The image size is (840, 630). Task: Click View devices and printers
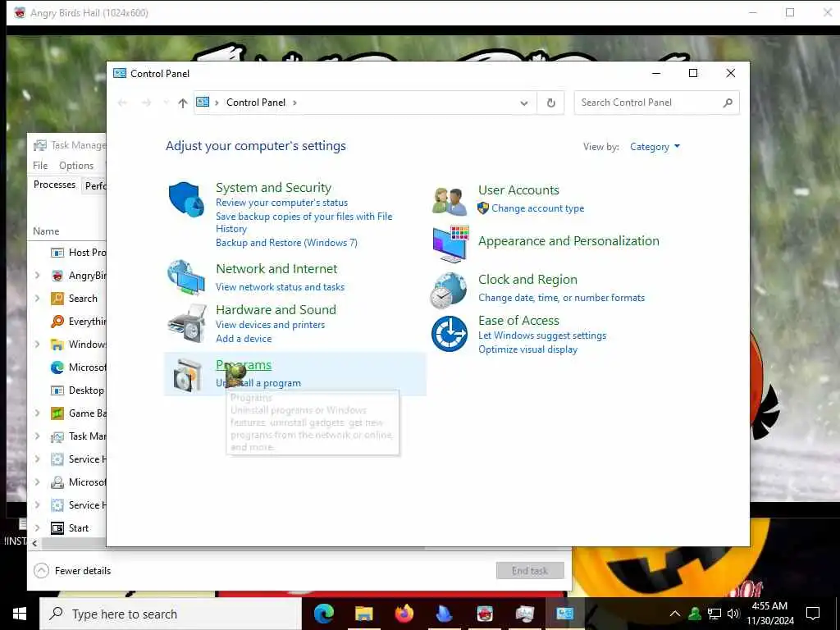270,325
